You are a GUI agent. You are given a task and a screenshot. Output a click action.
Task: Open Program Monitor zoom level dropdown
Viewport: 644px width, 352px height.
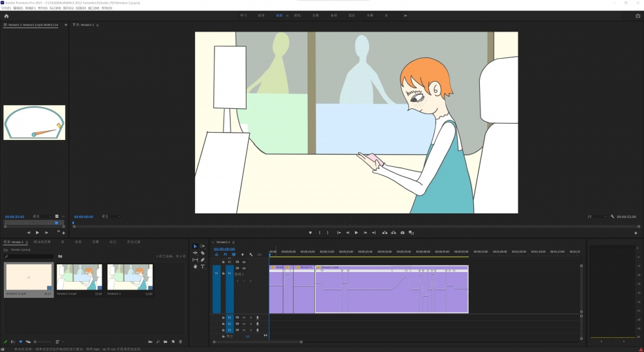pyautogui.click(x=111, y=217)
